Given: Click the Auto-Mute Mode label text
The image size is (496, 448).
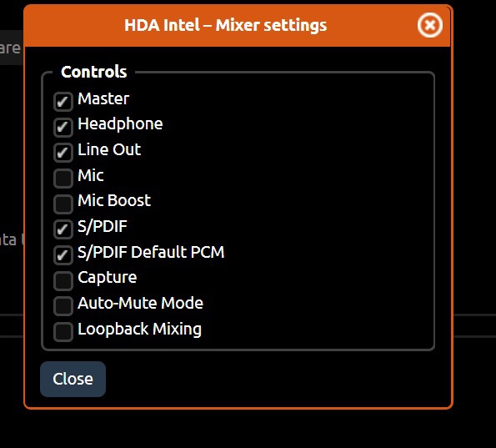Looking at the screenshot, I should [140, 303].
